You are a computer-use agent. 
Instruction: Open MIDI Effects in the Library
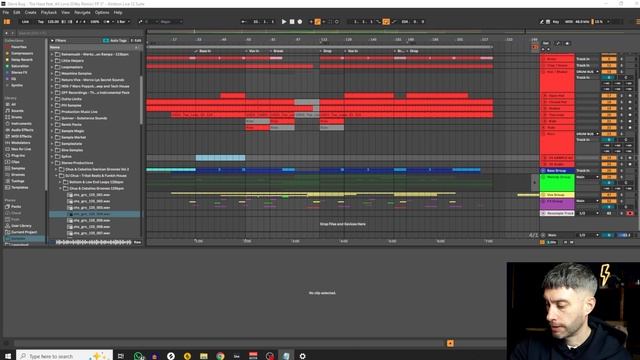point(21,136)
